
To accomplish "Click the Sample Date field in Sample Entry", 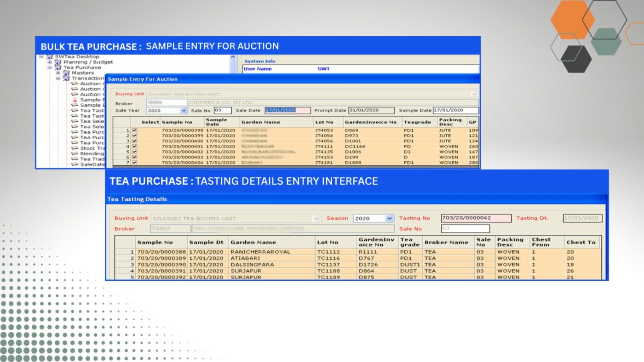I will [456, 110].
